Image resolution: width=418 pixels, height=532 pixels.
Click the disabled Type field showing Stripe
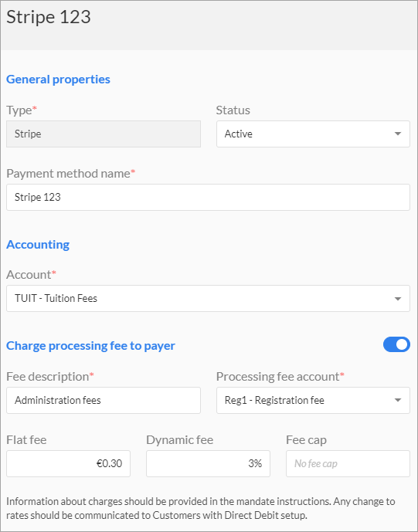tap(104, 134)
